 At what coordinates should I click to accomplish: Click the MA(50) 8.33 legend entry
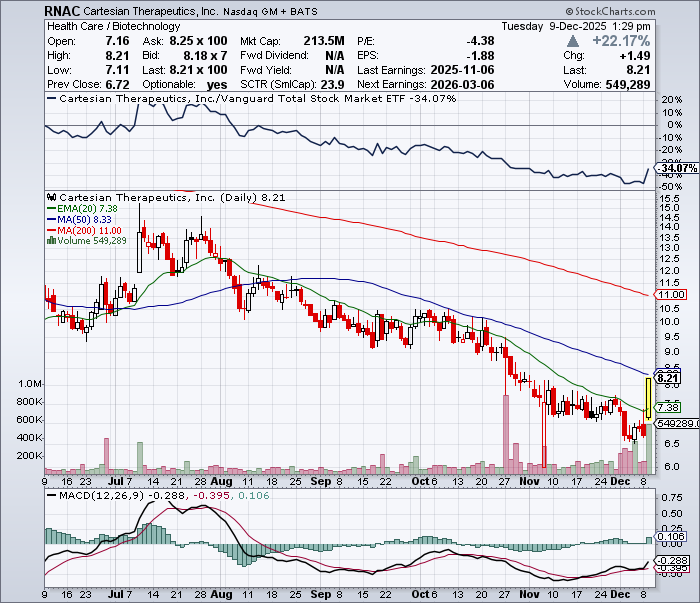79,220
